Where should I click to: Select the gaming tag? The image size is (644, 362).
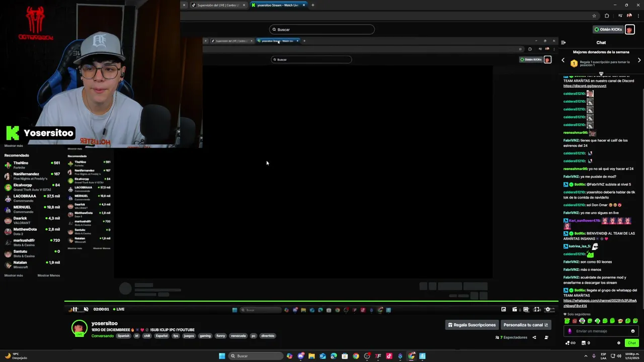click(x=205, y=336)
